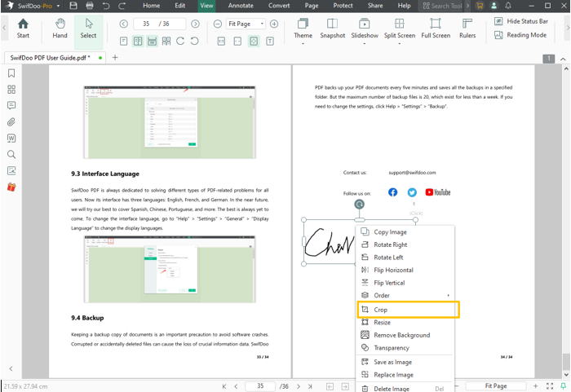Select the SwifDoo PDF User Guide.pdf tab

pos(55,58)
